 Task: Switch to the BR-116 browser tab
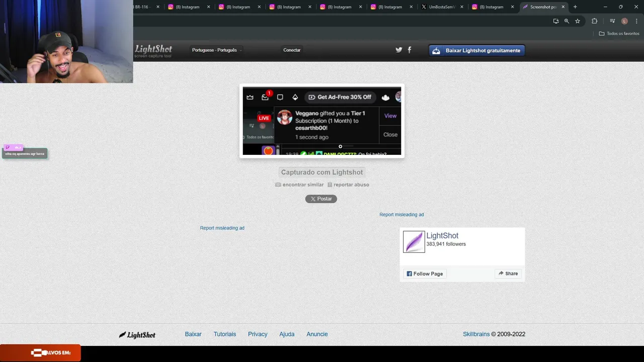pos(142,7)
